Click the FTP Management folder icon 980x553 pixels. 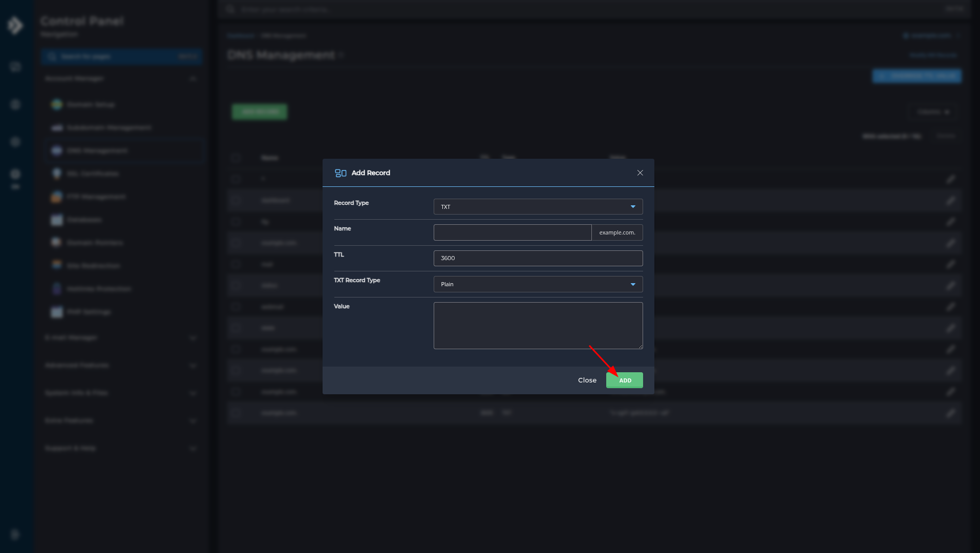click(56, 197)
